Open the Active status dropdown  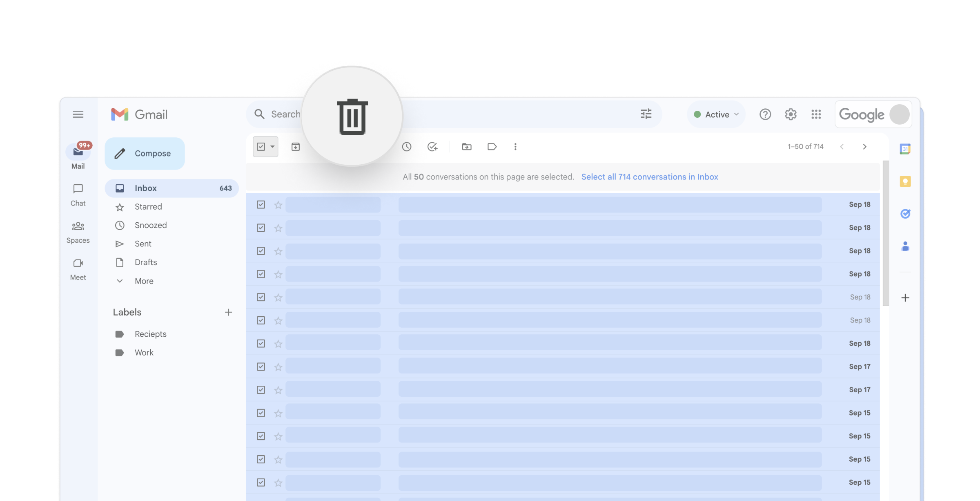716,114
